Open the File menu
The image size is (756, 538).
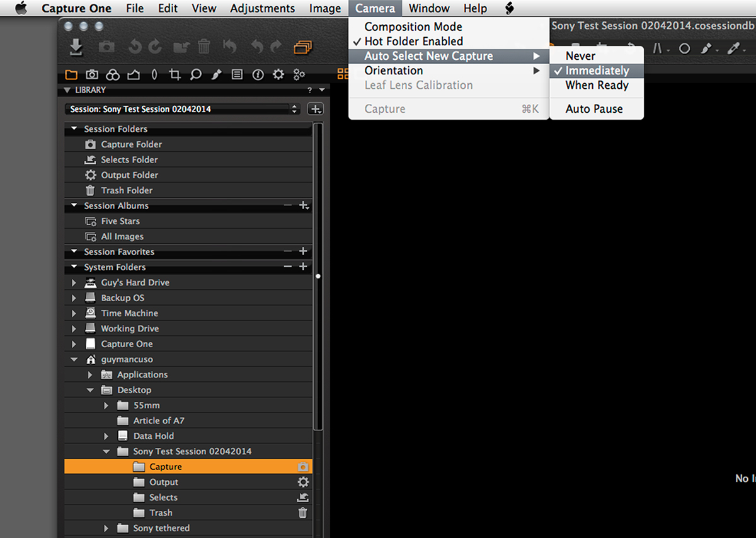click(135, 8)
